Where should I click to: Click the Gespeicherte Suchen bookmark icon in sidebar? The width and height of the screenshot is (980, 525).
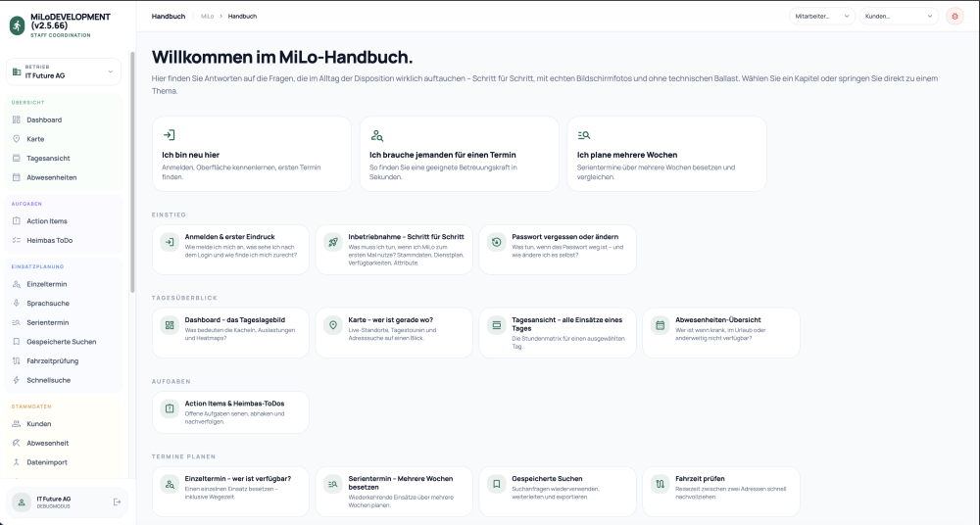click(17, 342)
